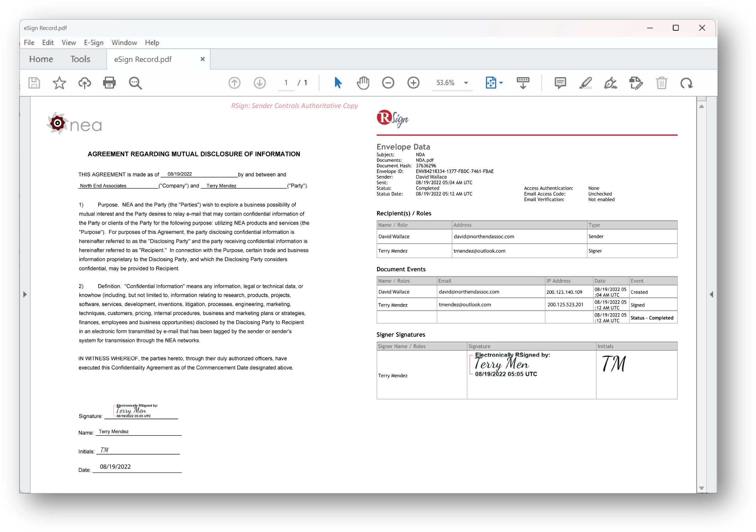Bookmark document with the star icon
Viewport: 756px width, 532px height.
coord(59,83)
